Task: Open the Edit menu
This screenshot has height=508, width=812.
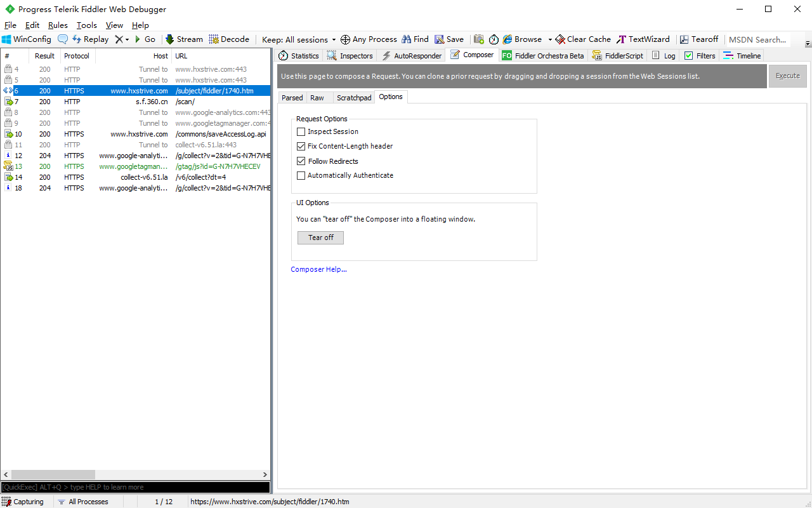Action: point(32,25)
